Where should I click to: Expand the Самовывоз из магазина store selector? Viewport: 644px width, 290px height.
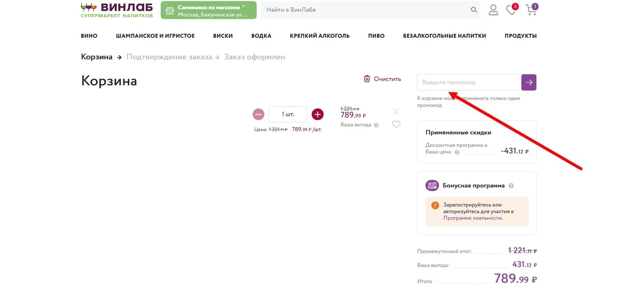coord(208,10)
